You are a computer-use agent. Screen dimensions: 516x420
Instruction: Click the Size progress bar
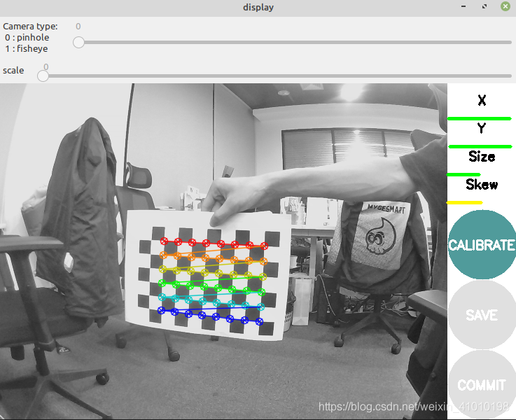click(x=463, y=174)
